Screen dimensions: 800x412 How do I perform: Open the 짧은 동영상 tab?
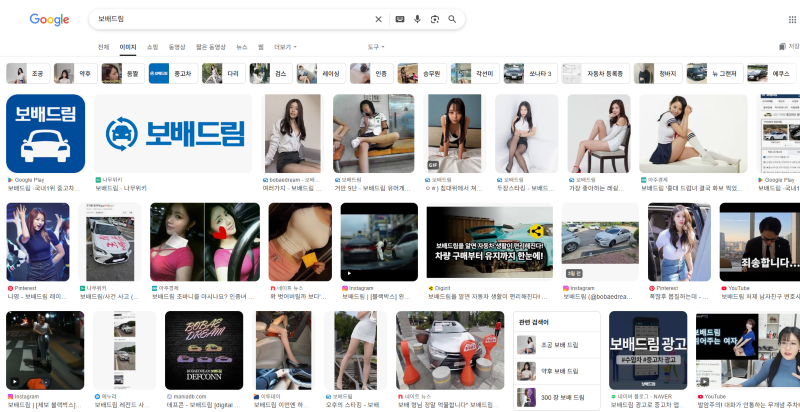point(211,47)
